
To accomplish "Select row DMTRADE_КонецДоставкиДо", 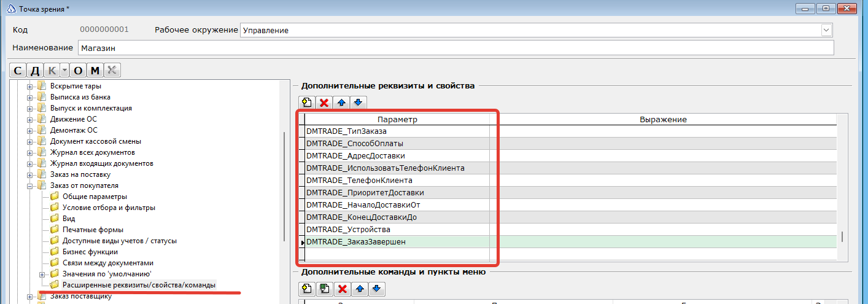I will (x=397, y=217).
